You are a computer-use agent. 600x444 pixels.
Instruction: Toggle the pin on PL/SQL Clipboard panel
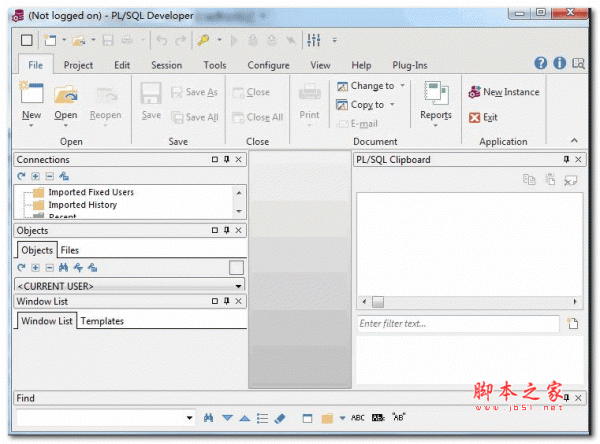click(566, 159)
